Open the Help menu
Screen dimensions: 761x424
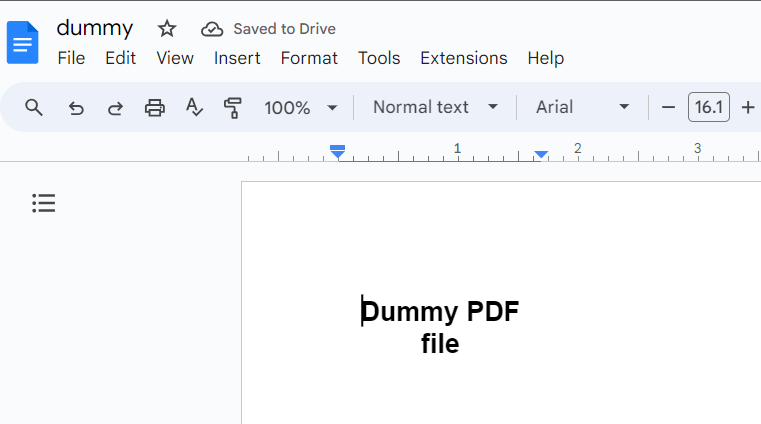pyautogui.click(x=546, y=58)
